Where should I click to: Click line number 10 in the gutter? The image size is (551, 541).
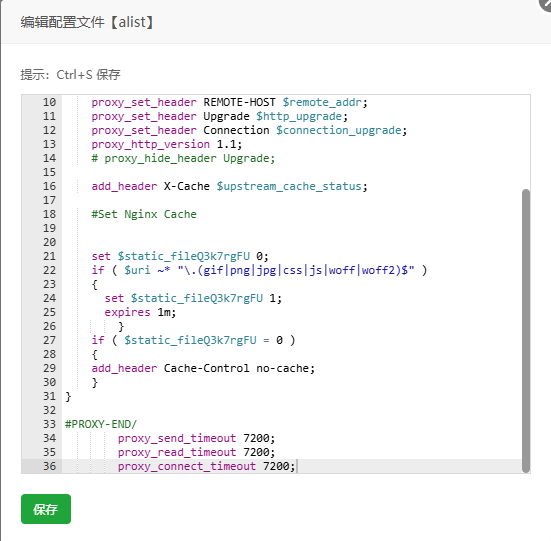pos(50,102)
